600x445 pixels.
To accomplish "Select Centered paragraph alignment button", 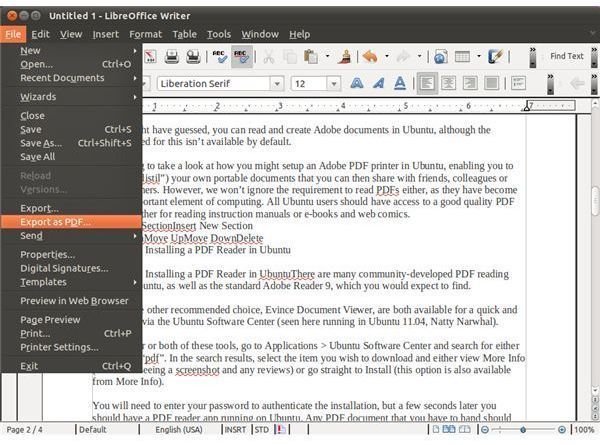I will tap(448, 83).
